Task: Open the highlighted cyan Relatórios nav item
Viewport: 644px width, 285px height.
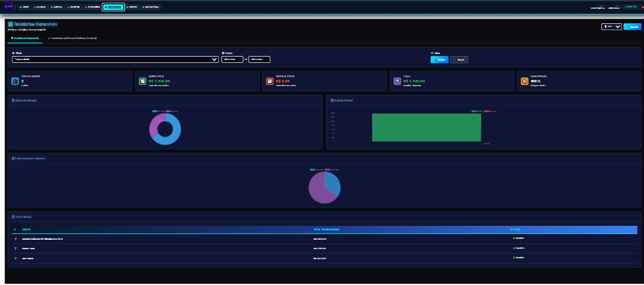Action: (x=113, y=7)
